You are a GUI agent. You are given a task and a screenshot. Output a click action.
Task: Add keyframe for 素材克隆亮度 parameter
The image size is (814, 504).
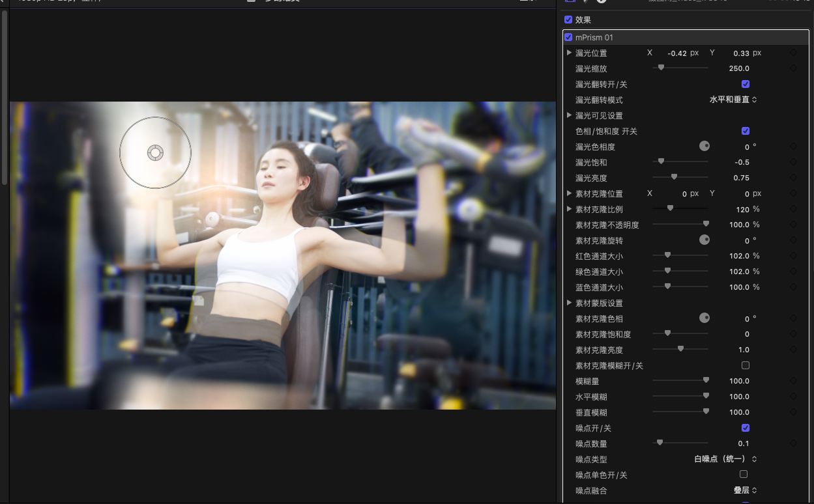click(x=793, y=350)
